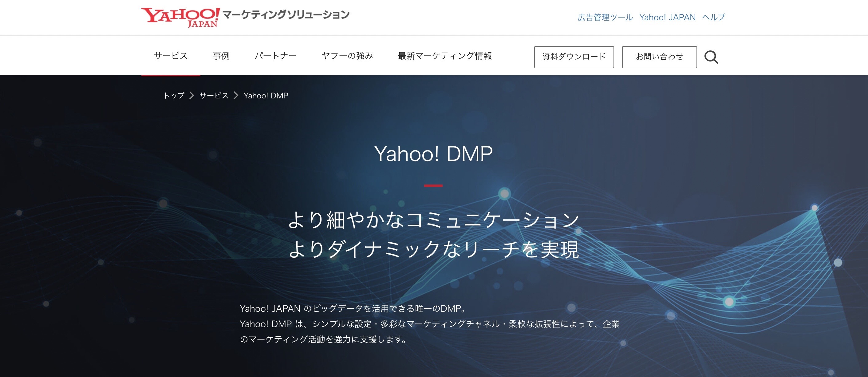Click Yahoo! DMP breadcrumb text
The image size is (868, 377).
(266, 95)
